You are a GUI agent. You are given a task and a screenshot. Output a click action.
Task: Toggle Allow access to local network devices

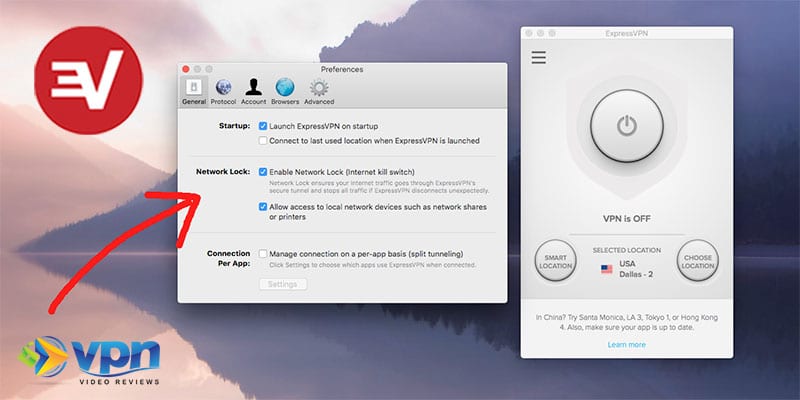pos(263,207)
